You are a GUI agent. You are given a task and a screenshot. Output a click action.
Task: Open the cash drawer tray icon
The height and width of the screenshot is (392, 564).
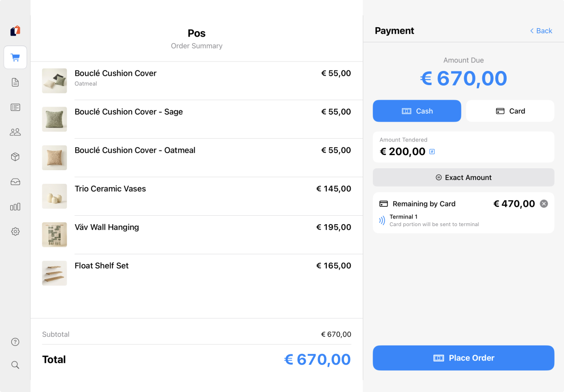[x=15, y=181]
